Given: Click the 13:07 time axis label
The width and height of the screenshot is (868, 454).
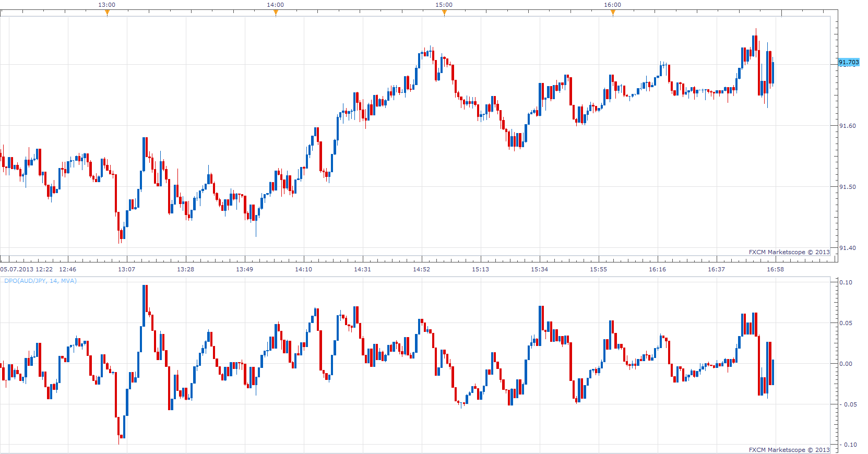Looking at the screenshot, I should pyautogui.click(x=127, y=269).
